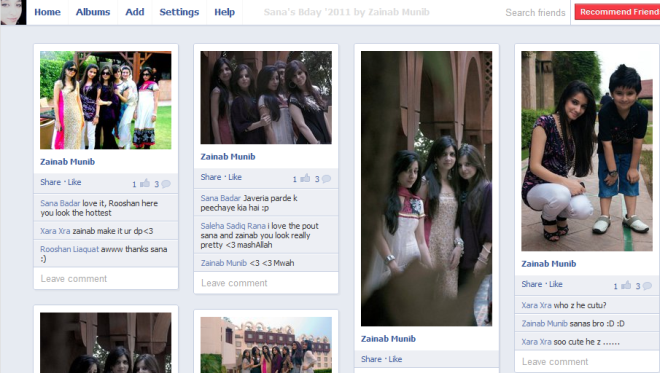Open Xara Xra's profile from 'make it ur dp' comment

click(x=55, y=231)
